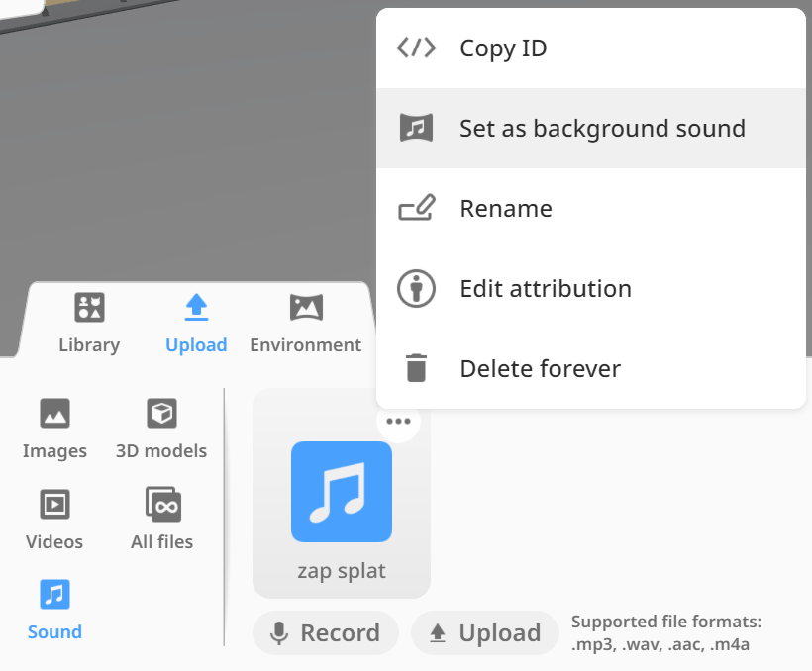
Task: Click the Record button
Action: tap(326, 632)
